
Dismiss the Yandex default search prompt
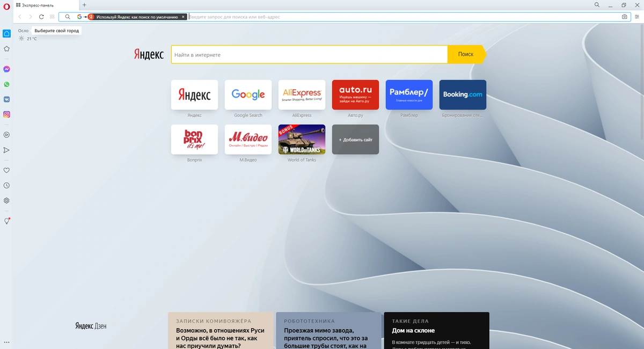pos(183,17)
